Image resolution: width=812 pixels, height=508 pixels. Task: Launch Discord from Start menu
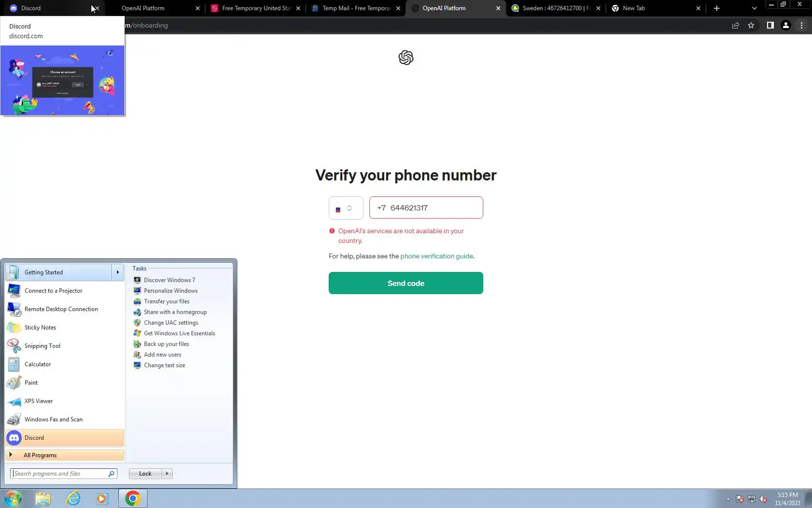click(x=65, y=438)
